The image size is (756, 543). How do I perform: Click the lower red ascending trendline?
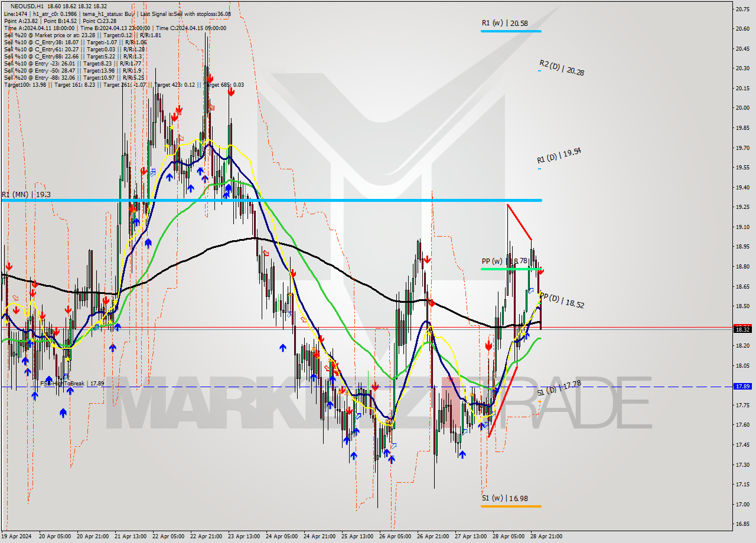[503, 402]
